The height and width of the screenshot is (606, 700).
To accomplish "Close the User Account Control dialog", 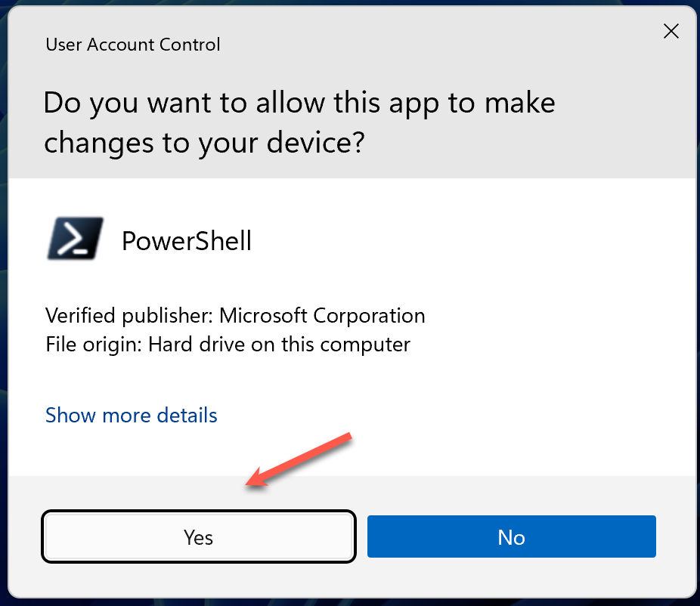I will point(671,31).
